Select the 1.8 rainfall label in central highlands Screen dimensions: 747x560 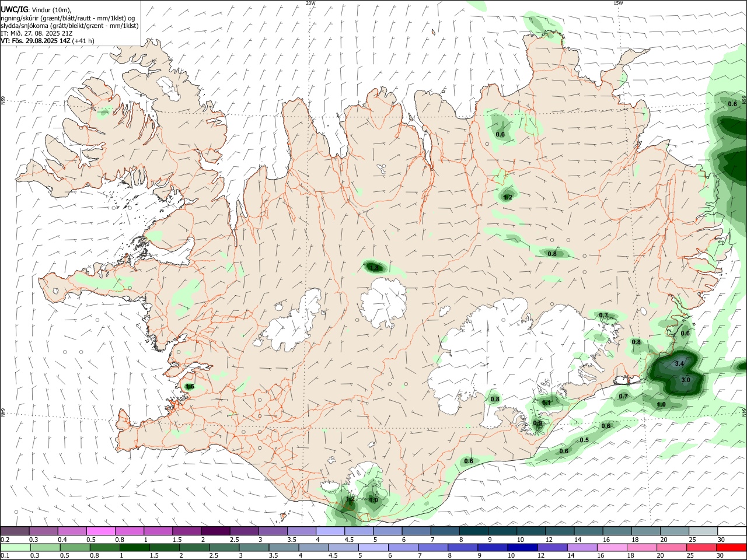[375, 268]
